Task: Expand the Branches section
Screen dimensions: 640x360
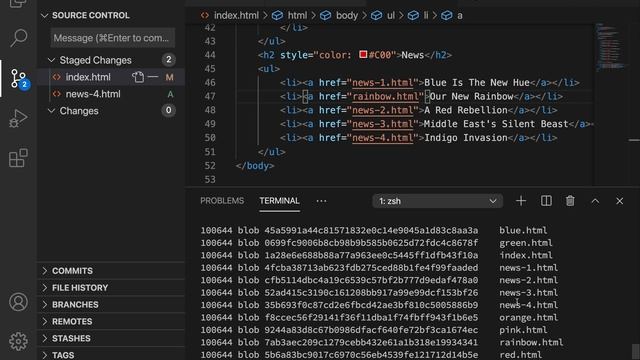Action: click(x=111, y=304)
